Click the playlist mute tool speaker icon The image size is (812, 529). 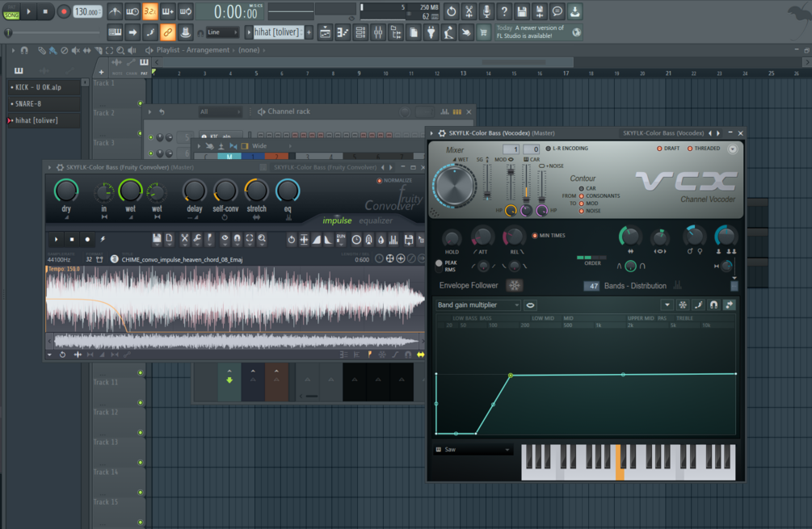(76, 50)
